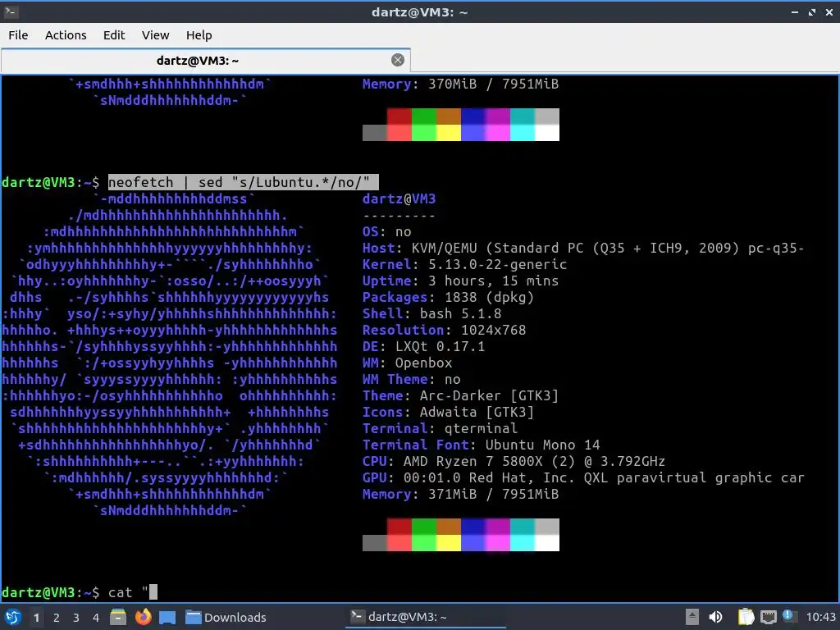Click the removable media eject icon
This screenshot has width=840, height=630.
[x=692, y=617]
